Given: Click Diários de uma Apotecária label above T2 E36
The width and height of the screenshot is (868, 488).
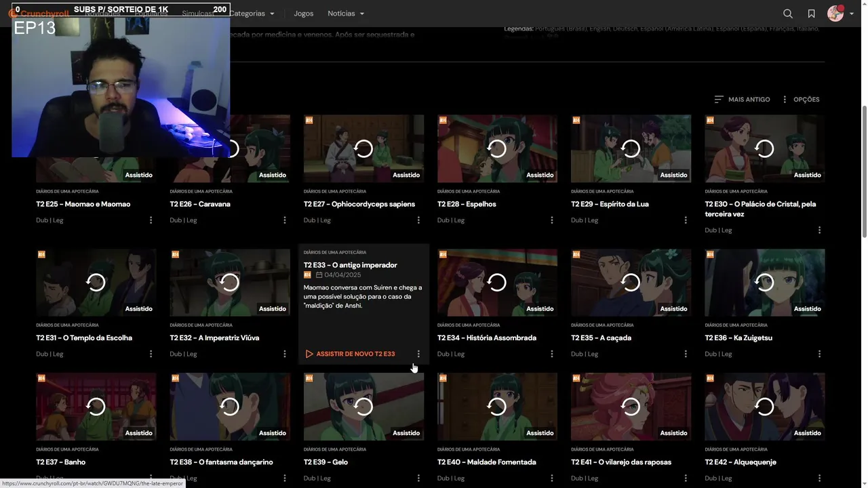Looking at the screenshot, I should [x=735, y=325].
